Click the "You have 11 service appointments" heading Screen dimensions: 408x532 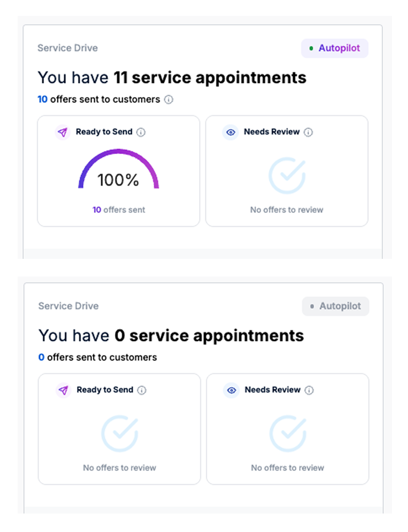click(x=172, y=78)
